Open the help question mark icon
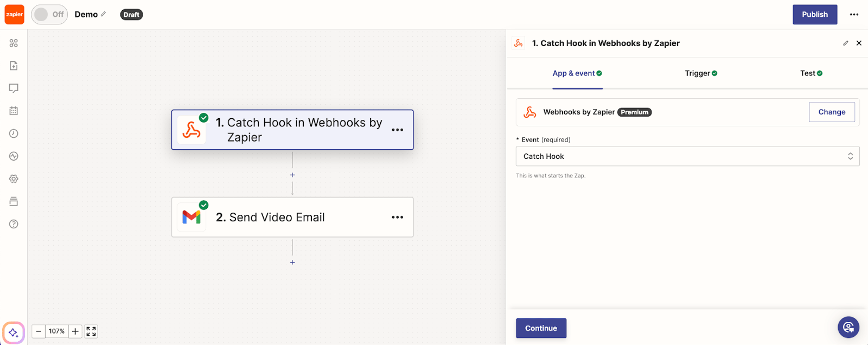The width and height of the screenshot is (868, 345). [x=14, y=224]
